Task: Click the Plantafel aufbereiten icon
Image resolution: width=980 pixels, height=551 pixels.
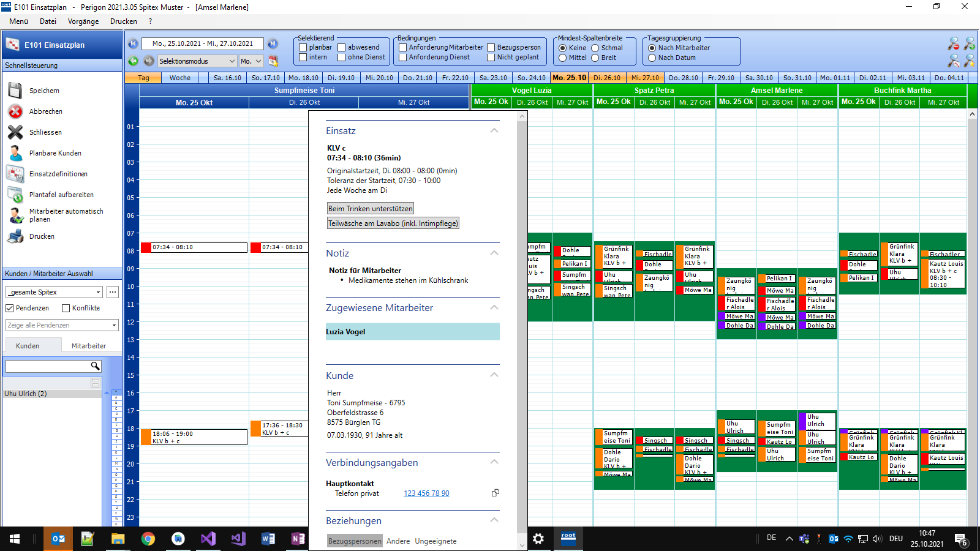Action: point(15,195)
